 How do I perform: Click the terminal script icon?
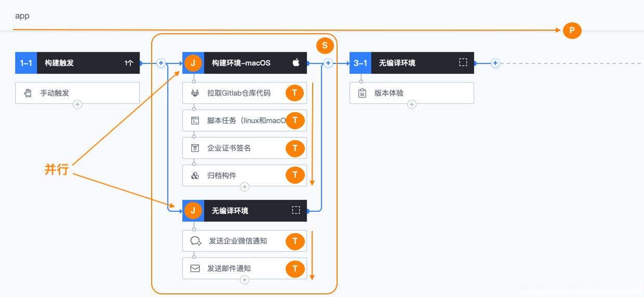coord(195,120)
